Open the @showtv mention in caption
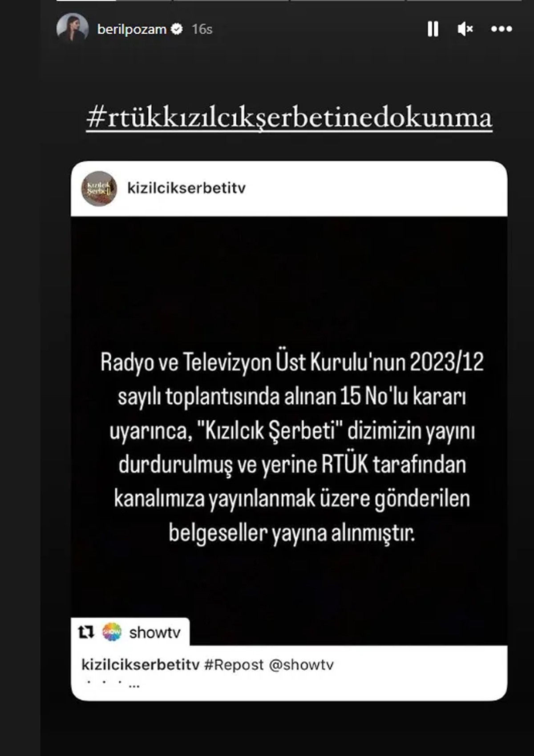This screenshot has width=534, height=756. pos(301,665)
